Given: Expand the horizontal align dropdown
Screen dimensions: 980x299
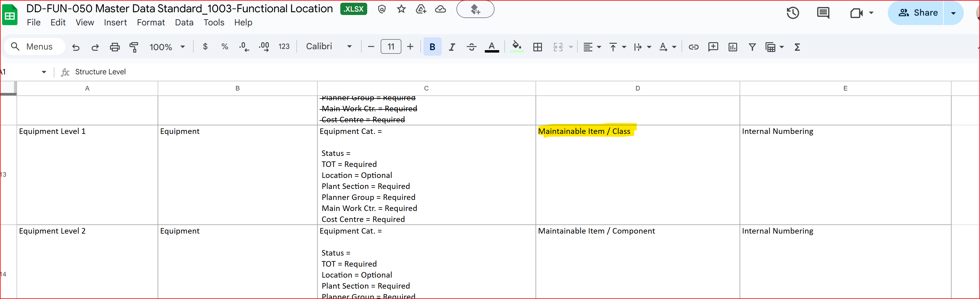Looking at the screenshot, I should (x=592, y=47).
